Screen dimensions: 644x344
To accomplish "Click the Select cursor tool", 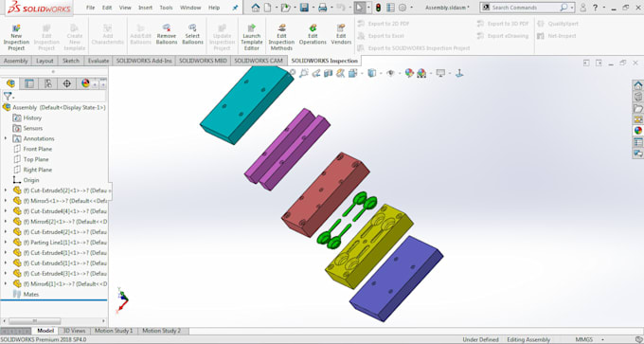I will click(359, 8).
